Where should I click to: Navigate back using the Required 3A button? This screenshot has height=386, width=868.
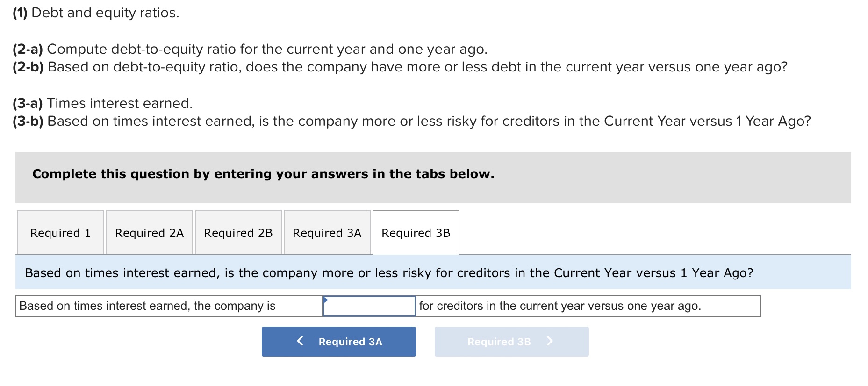(339, 342)
